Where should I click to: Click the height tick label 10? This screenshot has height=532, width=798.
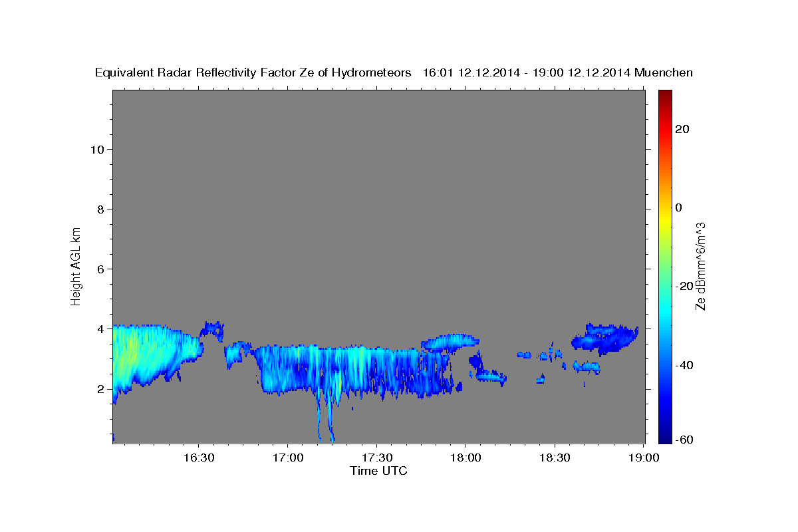(97, 149)
